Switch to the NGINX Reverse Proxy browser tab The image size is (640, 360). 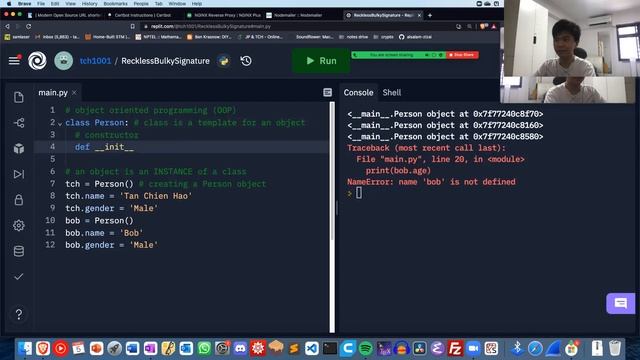224,15
